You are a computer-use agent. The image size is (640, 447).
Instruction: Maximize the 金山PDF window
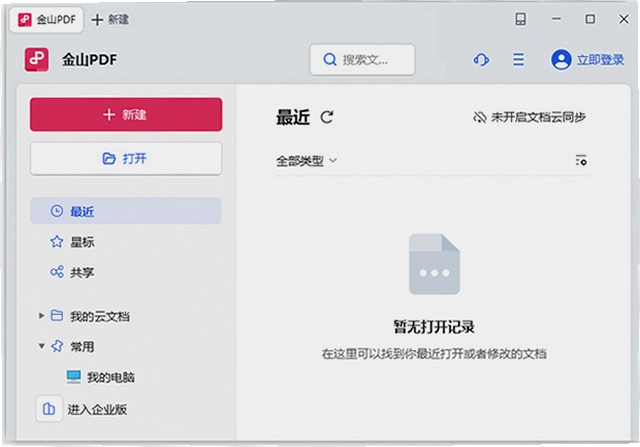coord(590,19)
